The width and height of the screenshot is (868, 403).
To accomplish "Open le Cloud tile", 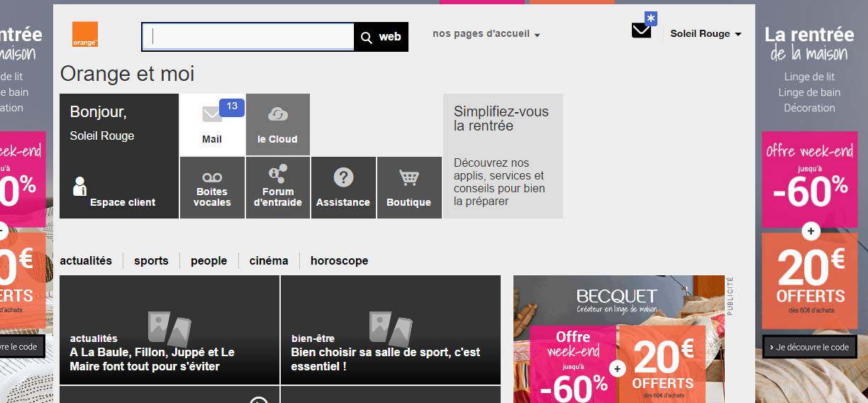I will [278, 124].
